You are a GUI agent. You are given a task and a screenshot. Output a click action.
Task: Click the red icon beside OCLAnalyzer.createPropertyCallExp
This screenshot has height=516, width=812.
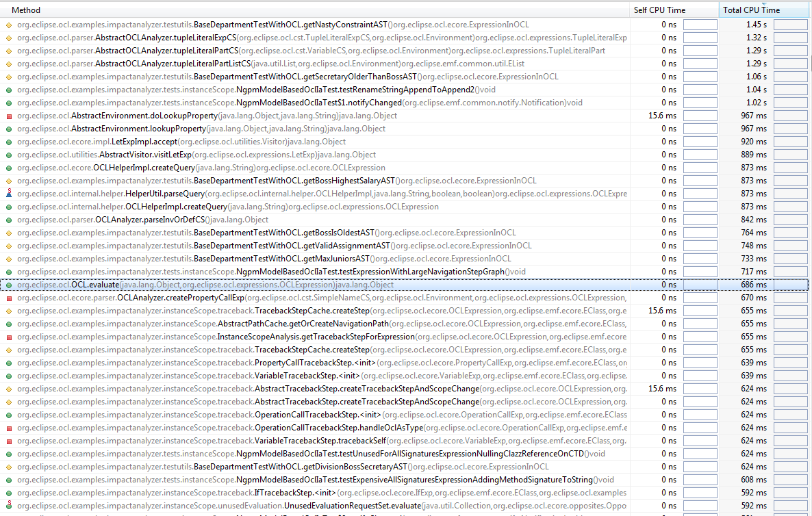click(9, 298)
